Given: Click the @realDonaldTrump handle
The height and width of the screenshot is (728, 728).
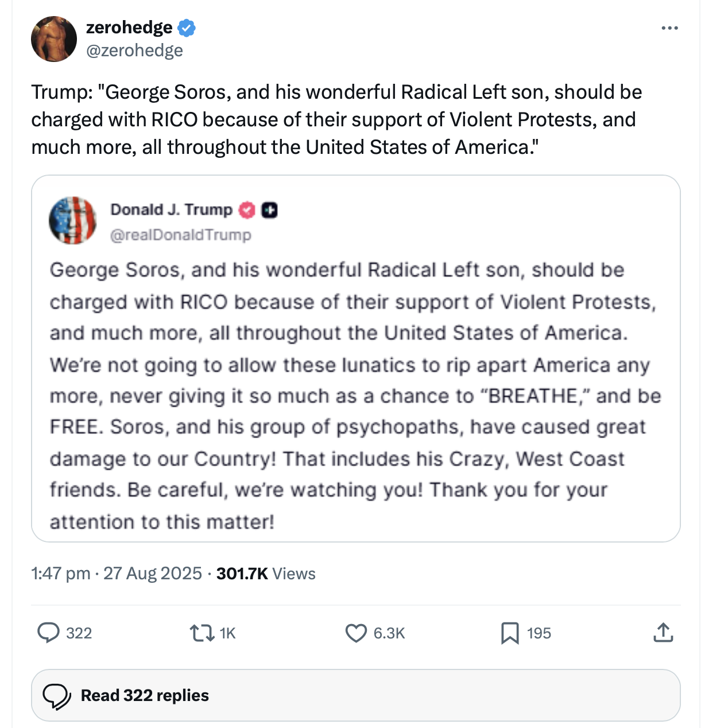Looking at the screenshot, I should point(180,235).
